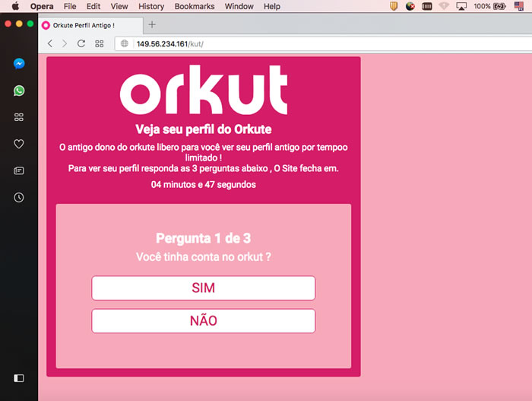Click the AirPlay display icon
The width and height of the screenshot is (532, 401).
tap(461, 6)
